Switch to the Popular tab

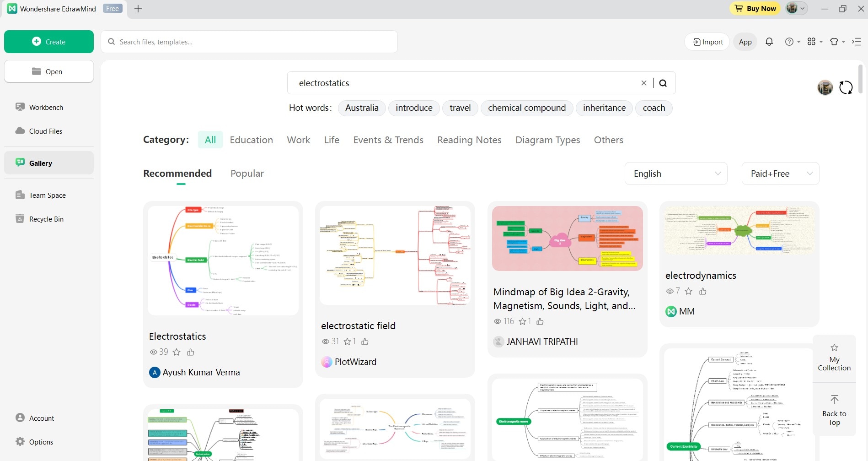(x=247, y=174)
